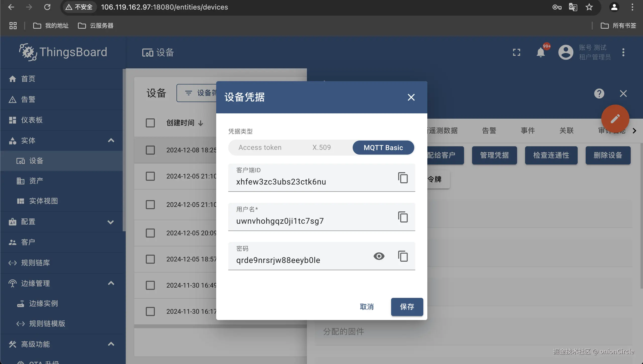This screenshot has height=364, width=643.
Task: Toggle password visibility eye icon
Action: tap(379, 256)
